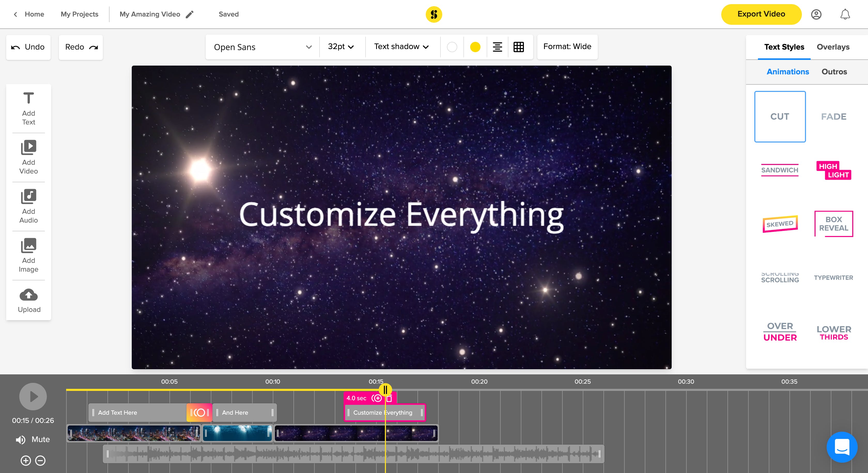
Task: Click the yellow color swatch
Action: tap(475, 47)
